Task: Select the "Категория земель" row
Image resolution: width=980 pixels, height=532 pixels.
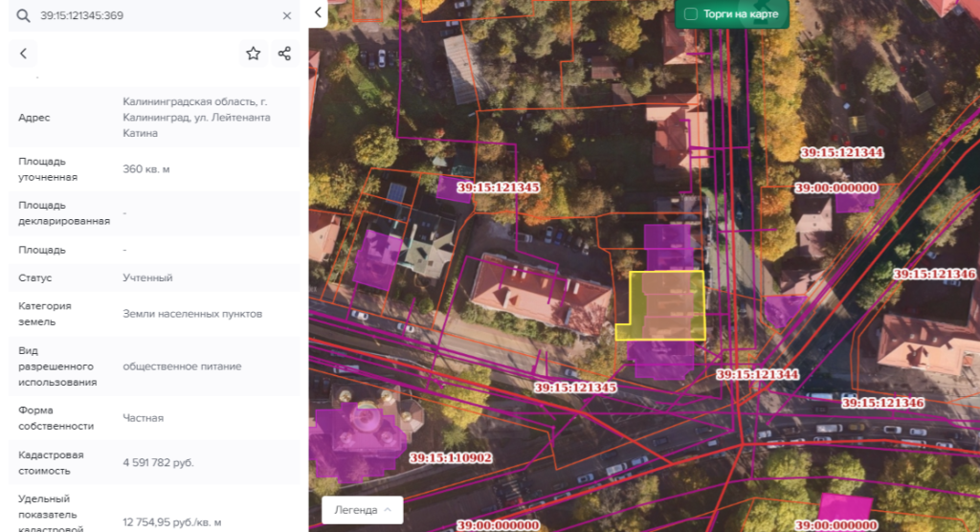Action: pos(153,314)
